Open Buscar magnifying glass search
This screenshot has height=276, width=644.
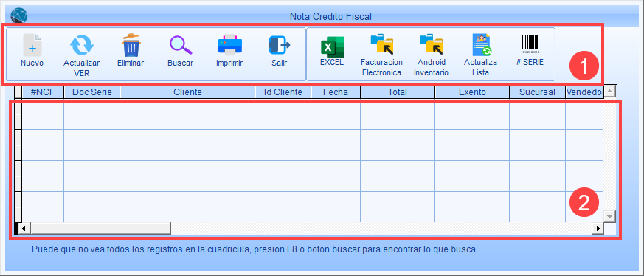pos(181,45)
